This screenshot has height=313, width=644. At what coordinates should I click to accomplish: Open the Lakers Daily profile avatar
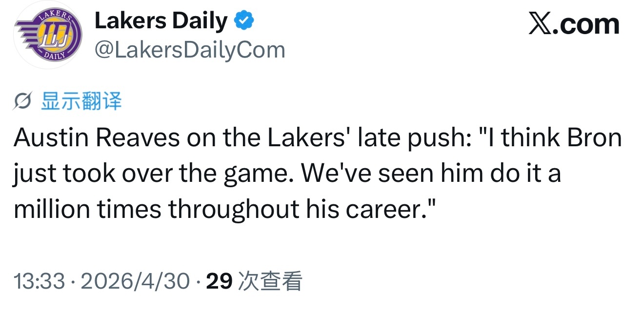[x=48, y=36]
